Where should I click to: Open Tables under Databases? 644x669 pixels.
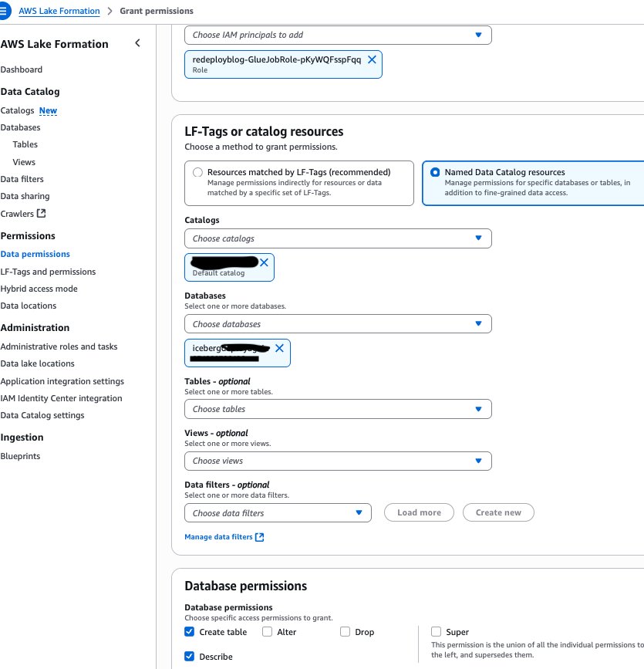25,144
